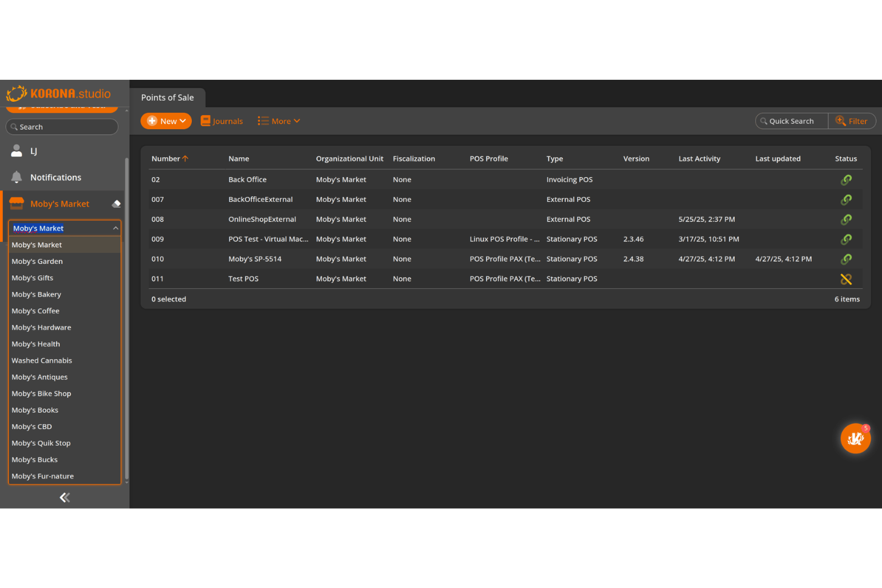
Task: Sort by the POS Profile column header
Action: pyautogui.click(x=489, y=158)
